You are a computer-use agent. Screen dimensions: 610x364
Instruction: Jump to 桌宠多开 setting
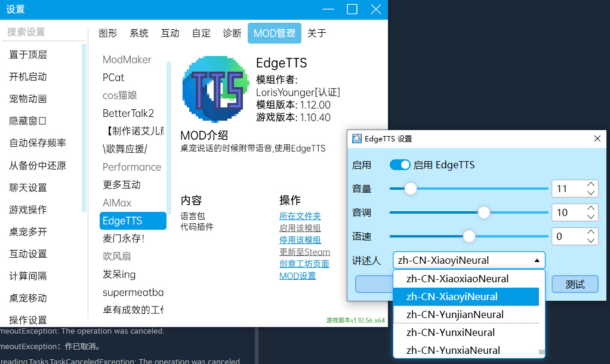pos(28,232)
